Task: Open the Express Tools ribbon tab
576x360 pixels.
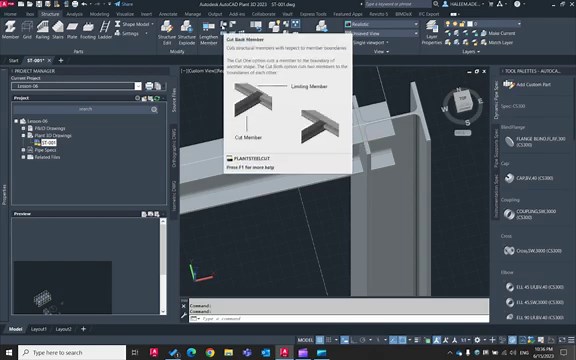Action: point(313,14)
